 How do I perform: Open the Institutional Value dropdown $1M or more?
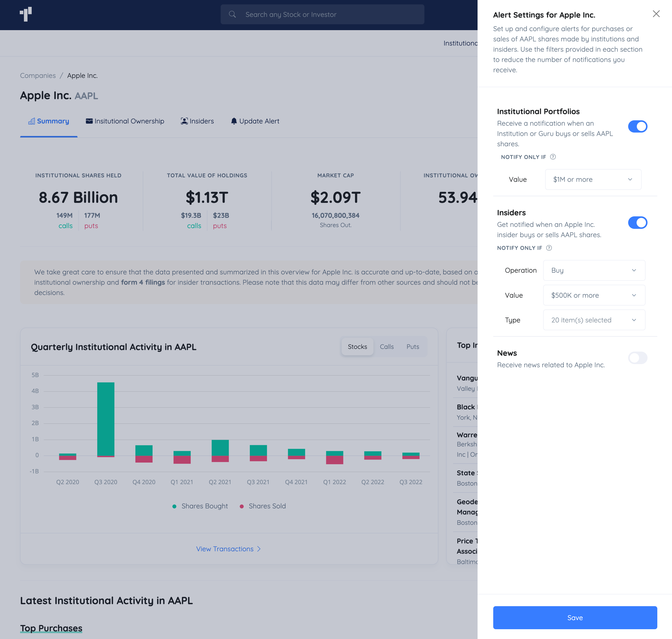593,180
